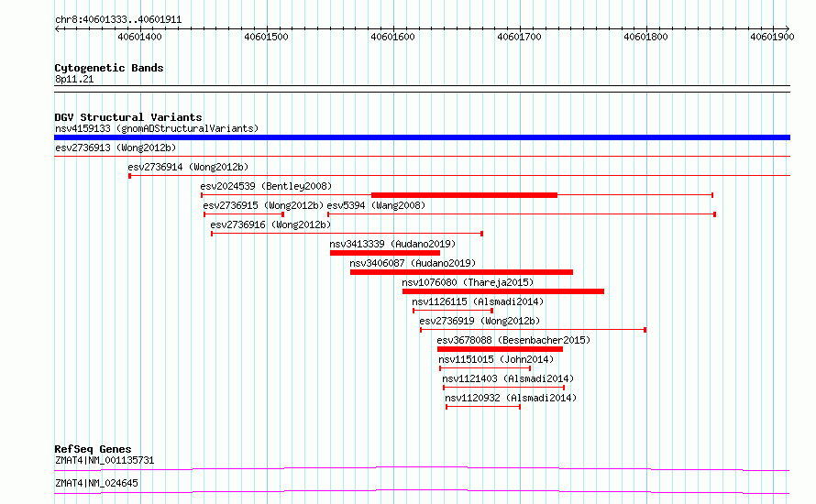The width and height of the screenshot is (816, 504).
Task: Open the esv2736913 (Wong2012b) variant label
Action: coord(116,148)
